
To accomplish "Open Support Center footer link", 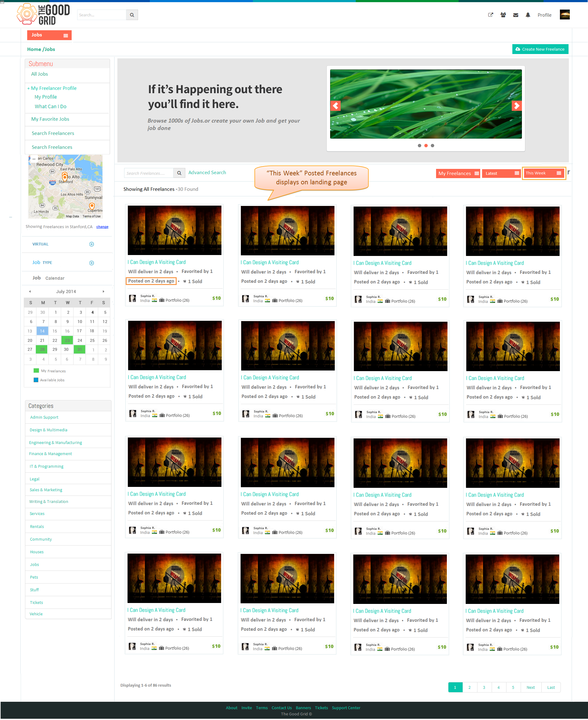I will pyautogui.click(x=346, y=708).
